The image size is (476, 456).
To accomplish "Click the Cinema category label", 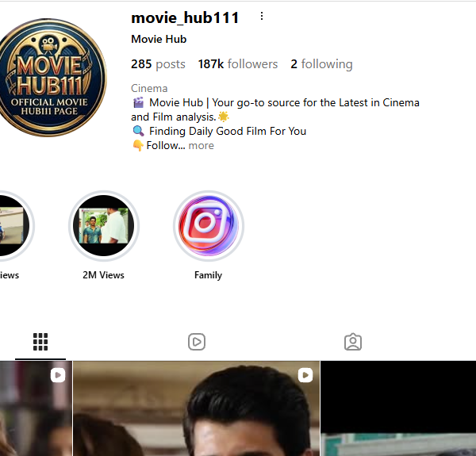I will [149, 88].
